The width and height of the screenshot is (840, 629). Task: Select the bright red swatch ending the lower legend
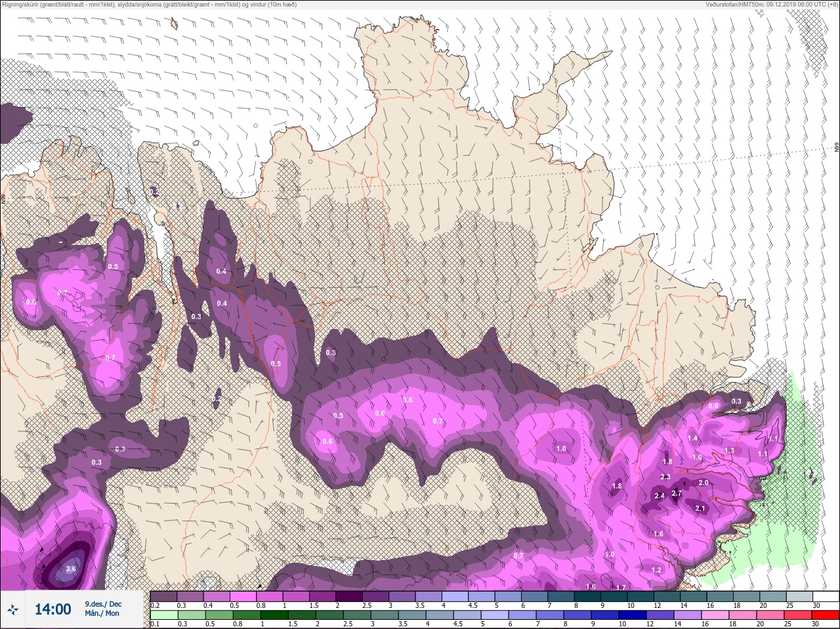[x=826, y=615]
